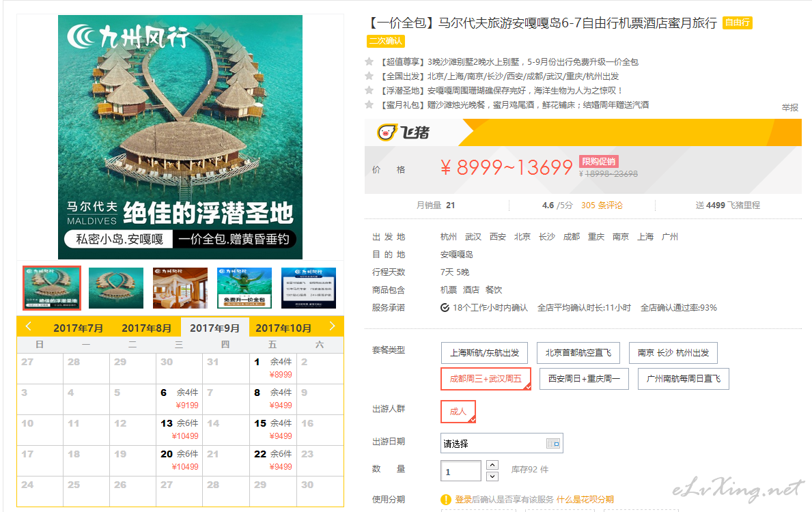Click the calendar icon in date field
812x512 pixels.
pos(552,444)
